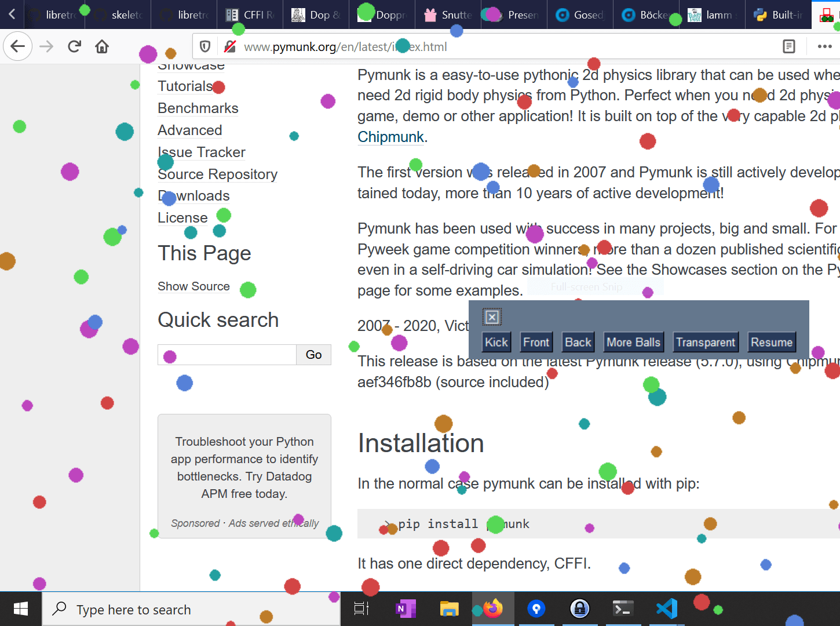Switch to the Gosed tab
The width and height of the screenshot is (840, 626).
pyautogui.click(x=580, y=14)
